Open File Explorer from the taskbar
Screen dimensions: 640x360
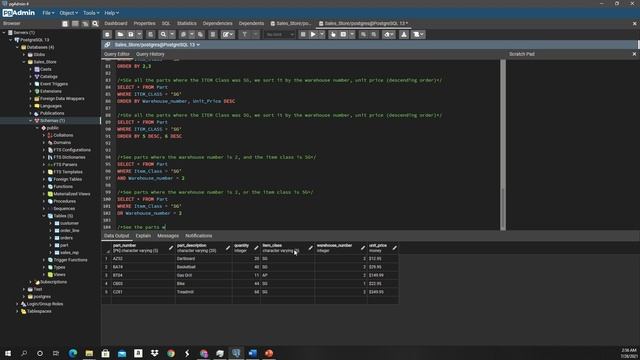(89, 353)
